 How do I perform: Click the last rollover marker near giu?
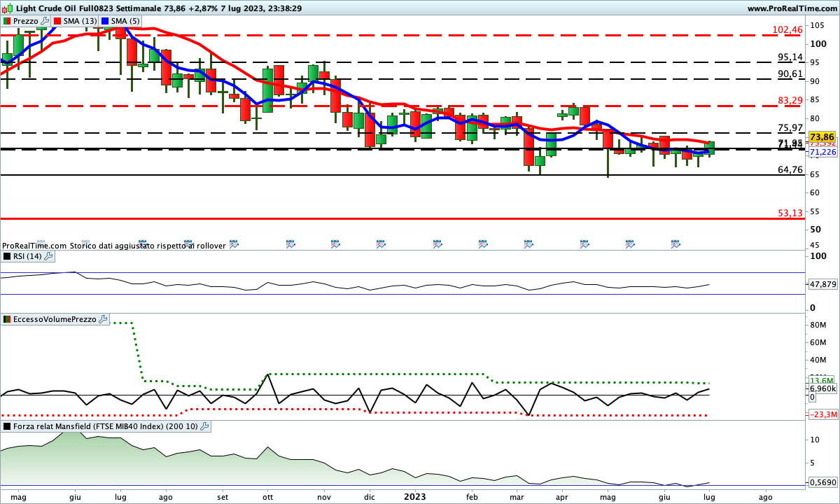(675, 244)
